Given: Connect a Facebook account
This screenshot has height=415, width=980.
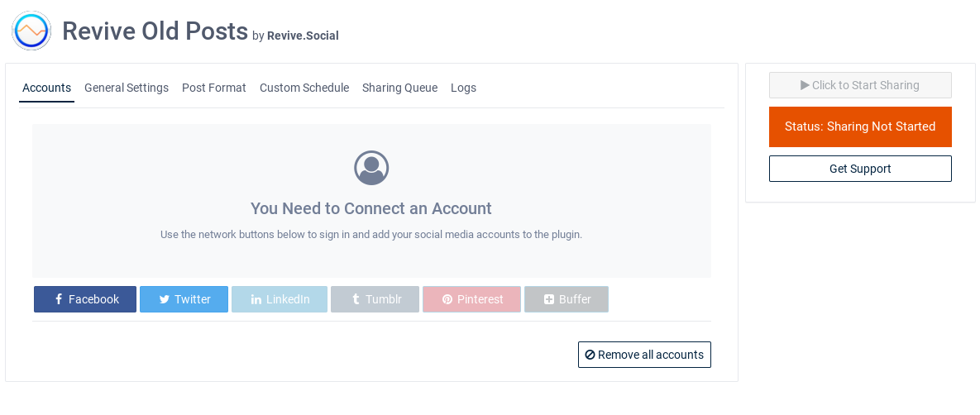Looking at the screenshot, I should pos(85,299).
